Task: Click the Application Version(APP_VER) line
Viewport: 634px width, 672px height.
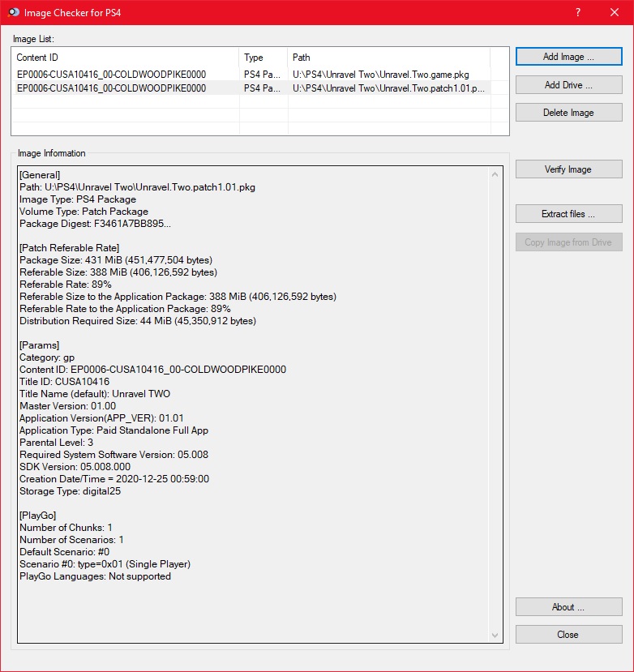Action: pos(101,418)
